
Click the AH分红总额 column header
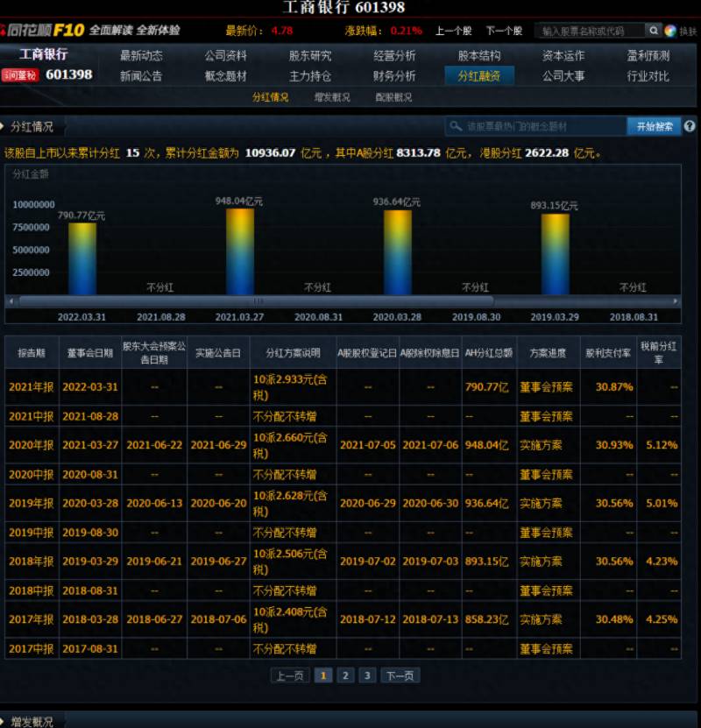point(489,353)
